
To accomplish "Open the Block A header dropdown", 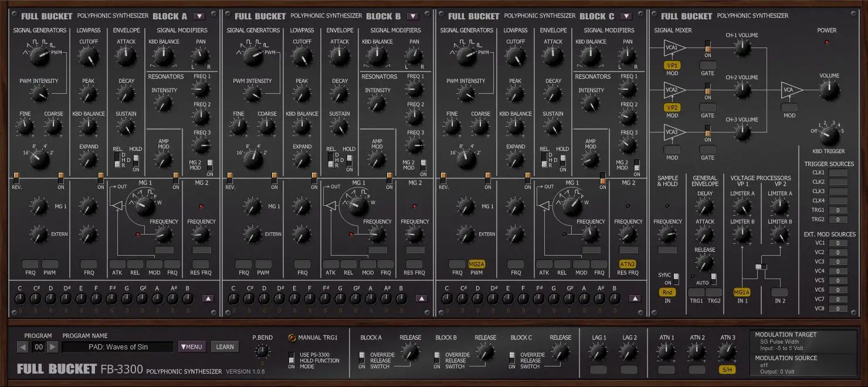I will point(200,16).
